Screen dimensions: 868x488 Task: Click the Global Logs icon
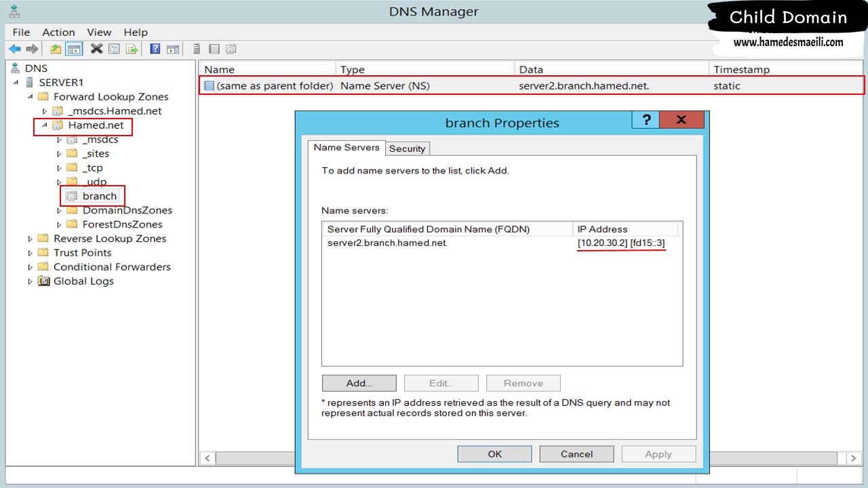pos(44,281)
